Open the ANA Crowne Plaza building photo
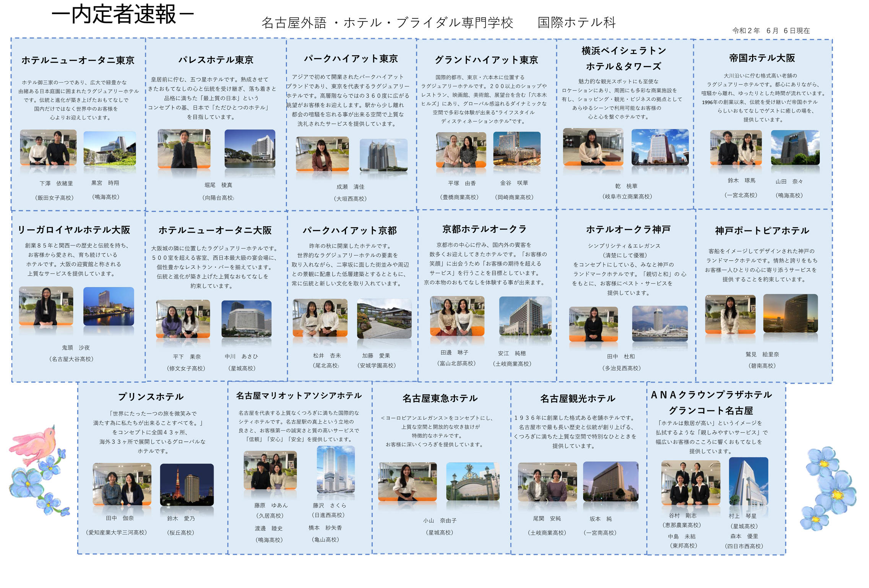Screen dimensions: 869x588 coord(748,481)
